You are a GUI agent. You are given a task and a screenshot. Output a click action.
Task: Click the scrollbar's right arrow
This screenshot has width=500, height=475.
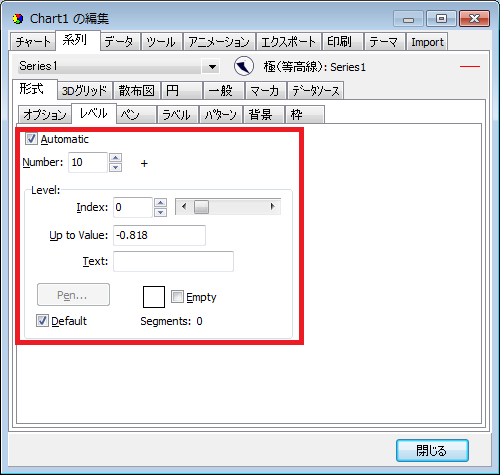[x=272, y=207]
